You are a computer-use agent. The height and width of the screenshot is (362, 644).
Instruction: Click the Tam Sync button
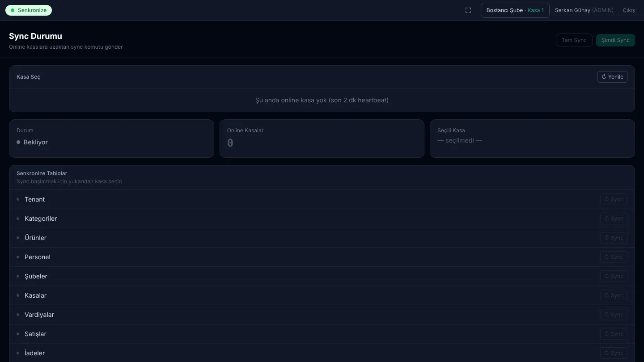pos(574,40)
